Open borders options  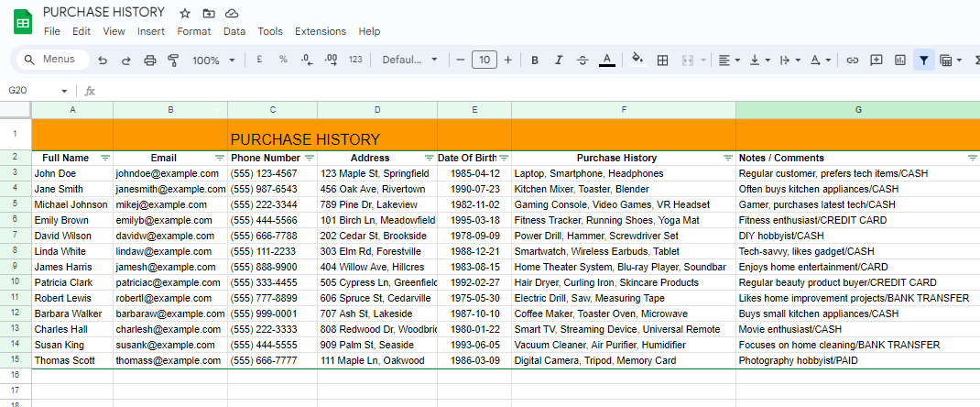pos(662,60)
